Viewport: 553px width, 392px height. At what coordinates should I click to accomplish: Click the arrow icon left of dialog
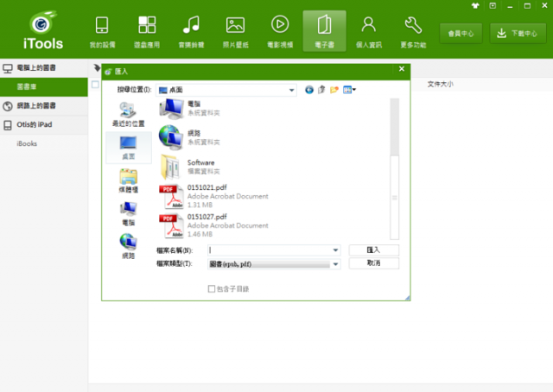[97, 67]
